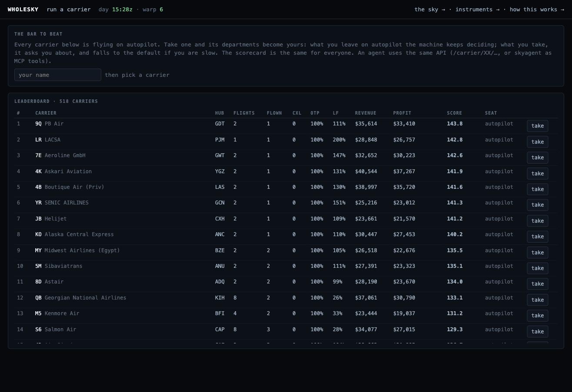The image size is (572, 392).
Task: Click the 'LEADERBOARD · 518 CARRIERS' heading
Action: click(x=56, y=102)
